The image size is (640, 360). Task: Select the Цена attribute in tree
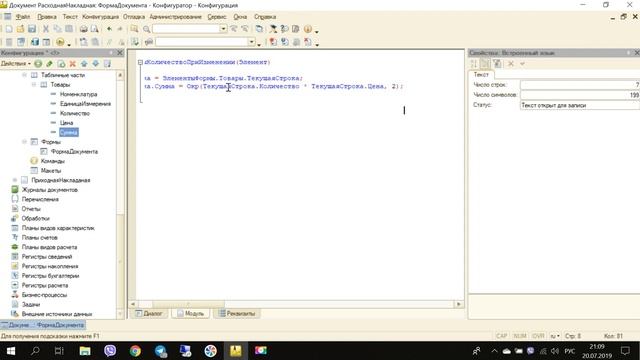coord(67,123)
